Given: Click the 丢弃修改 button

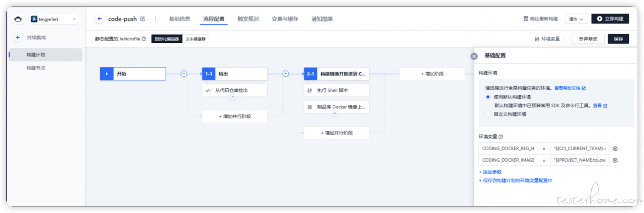Looking at the screenshot, I should point(588,39).
